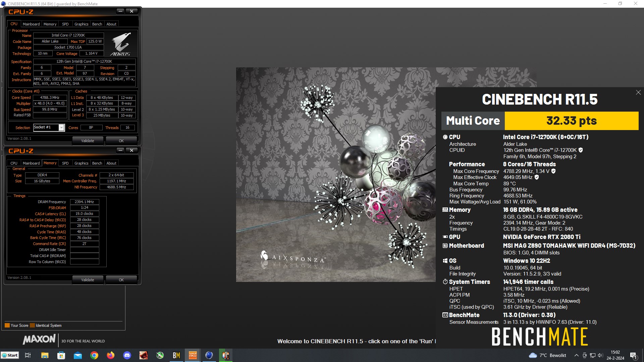
Task: Click the Core Speed value 4788.3 MHz
Action: coord(50,98)
